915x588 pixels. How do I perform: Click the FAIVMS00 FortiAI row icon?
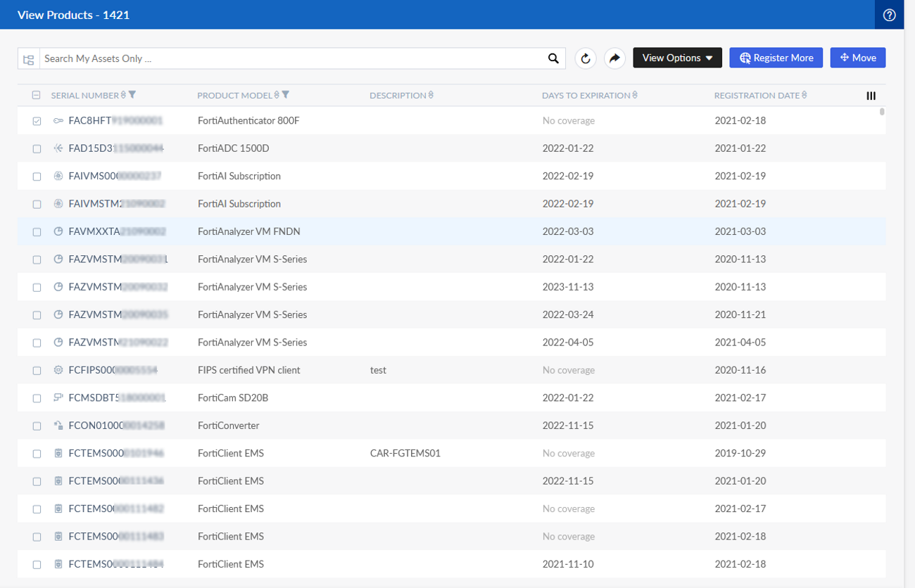click(x=58, y=176)
